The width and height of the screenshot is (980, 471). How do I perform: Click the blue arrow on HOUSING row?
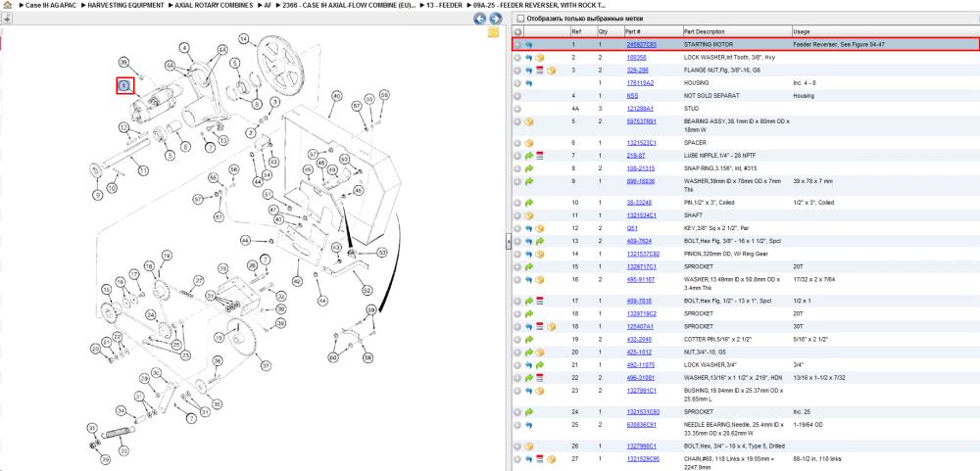[529, 83]
